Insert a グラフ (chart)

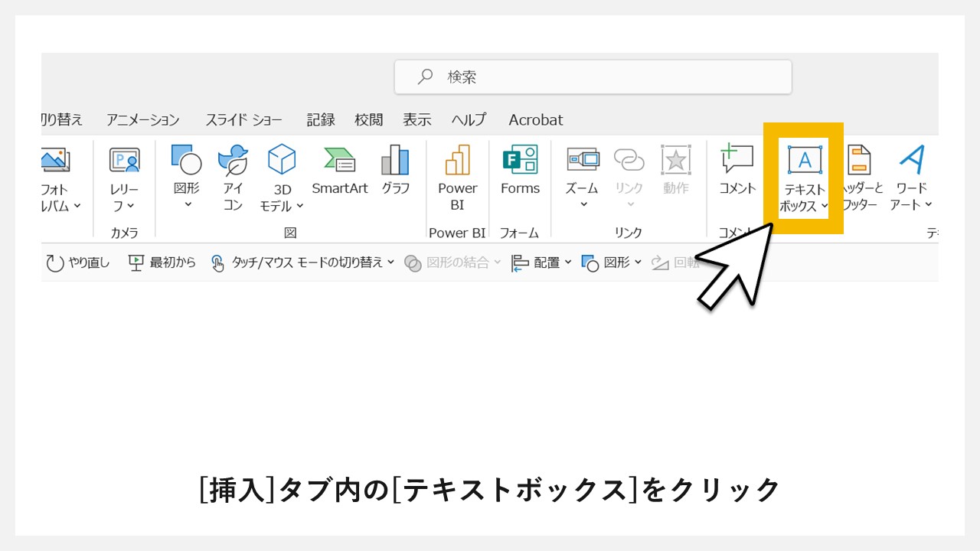coord(395,170)
